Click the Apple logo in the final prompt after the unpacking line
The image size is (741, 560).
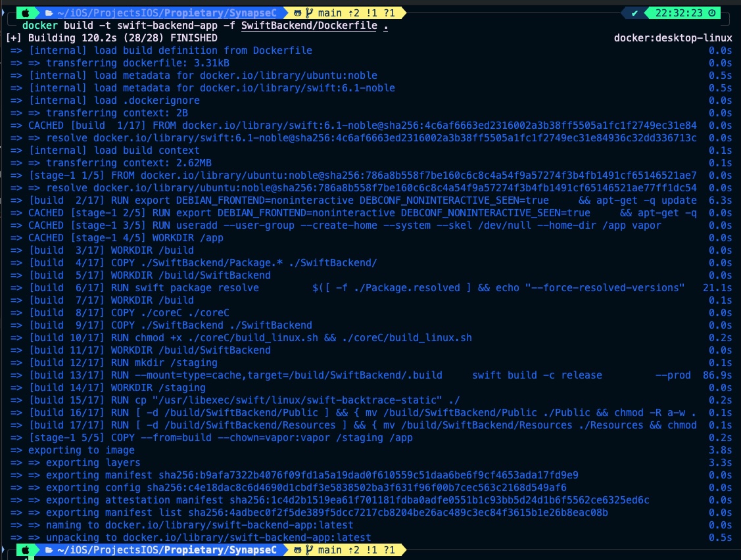[x=26, y=550]
